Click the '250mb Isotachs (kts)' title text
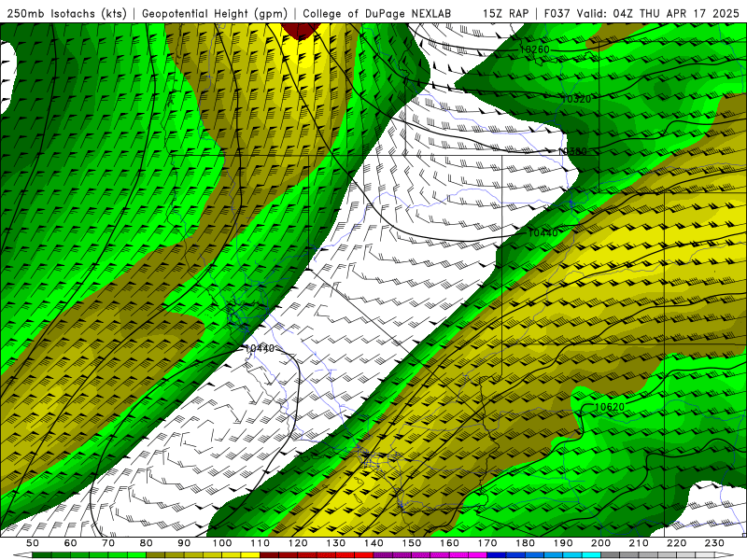 click(x=66, y=13)
